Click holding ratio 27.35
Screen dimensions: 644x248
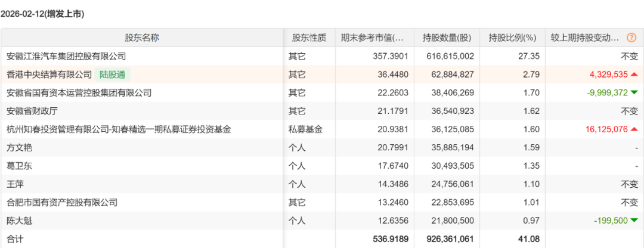(x=530, y=56)
